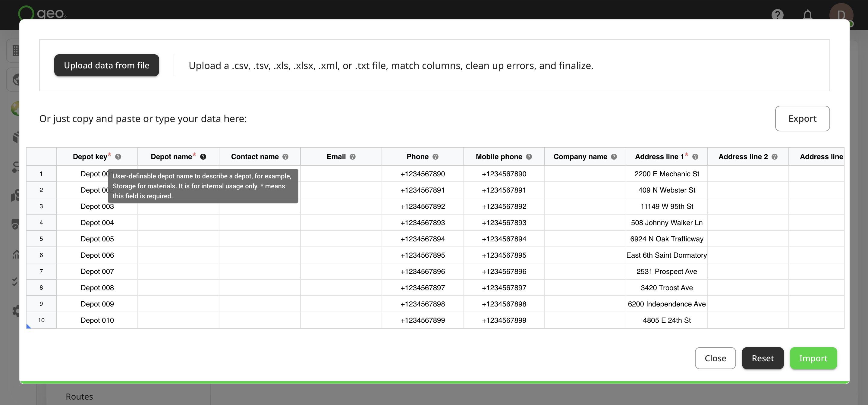Select the Depot 008 cell
This screenshot has height=405, width=868.
97,288
